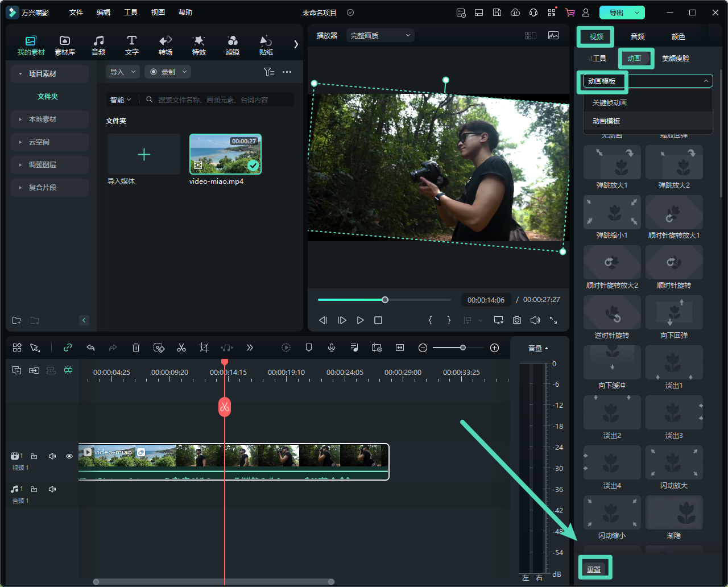The height and width of the screenshot is (587, 728).
Task: Open the 特效 effects panel
Action: click(198, 45)
